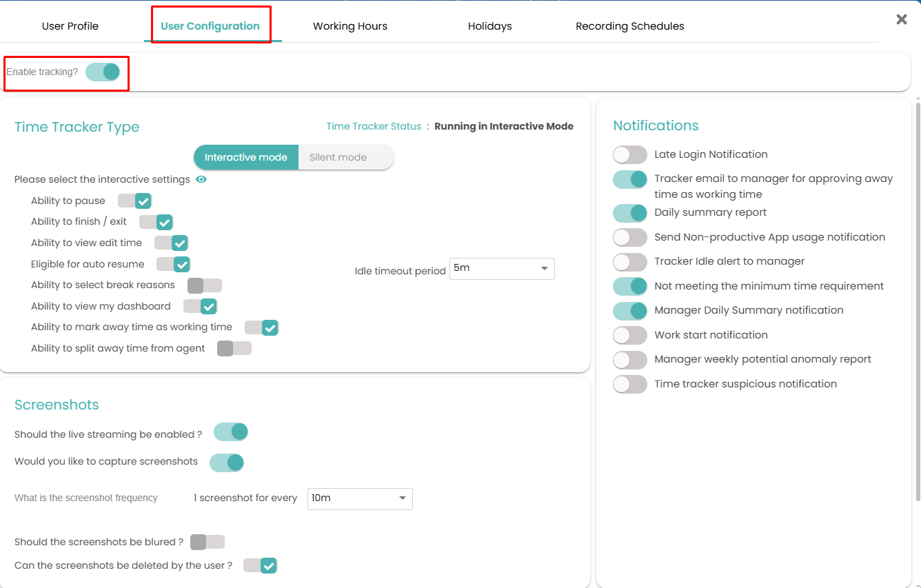
Task: Enable Time tracker suspicious notification
Action: pyautogui.click(x=630, y=384)
